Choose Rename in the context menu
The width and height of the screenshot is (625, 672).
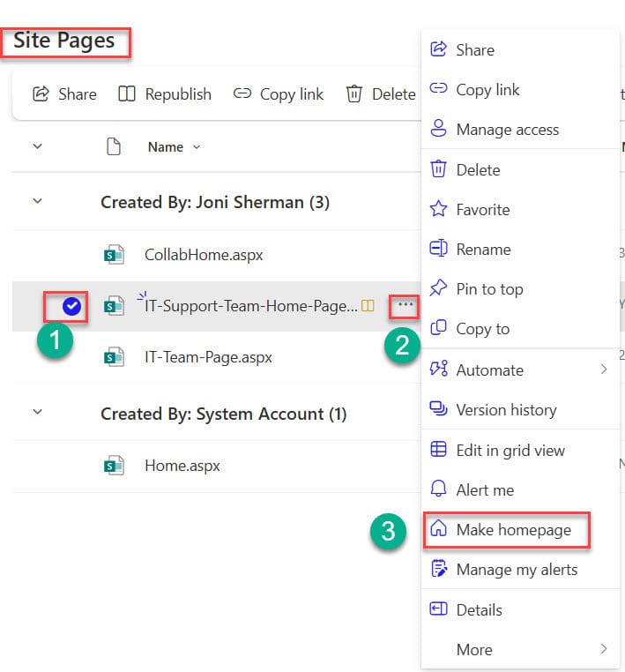pyautogui.click(x=520, y=249)
